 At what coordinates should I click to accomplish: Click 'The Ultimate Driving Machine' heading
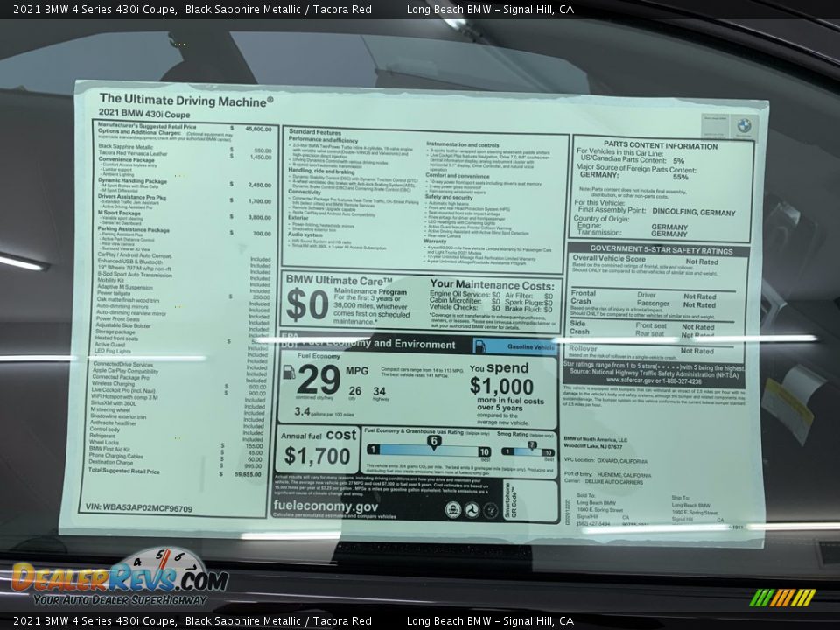coord(185,100)
